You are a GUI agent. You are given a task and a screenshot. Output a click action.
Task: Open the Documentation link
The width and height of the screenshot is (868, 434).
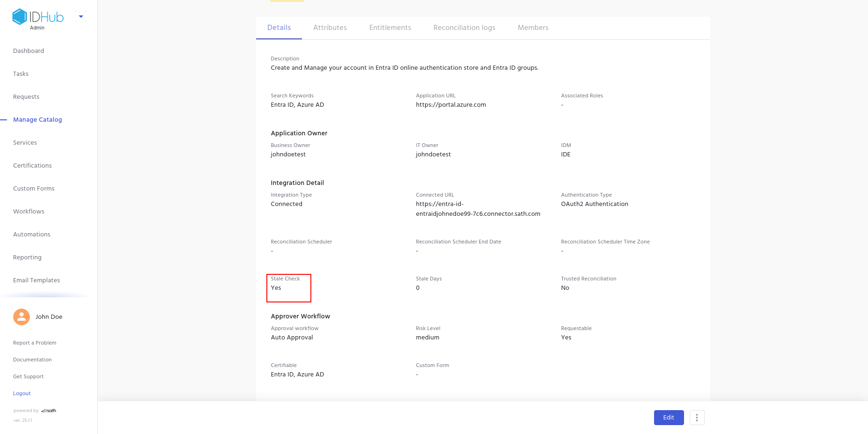(32, 360)
